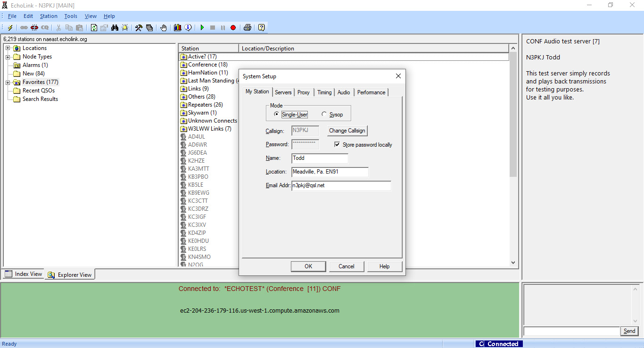Click the Paste clipboard icon
This screenshot has height=348, width=644.
(x=80, y=28)
